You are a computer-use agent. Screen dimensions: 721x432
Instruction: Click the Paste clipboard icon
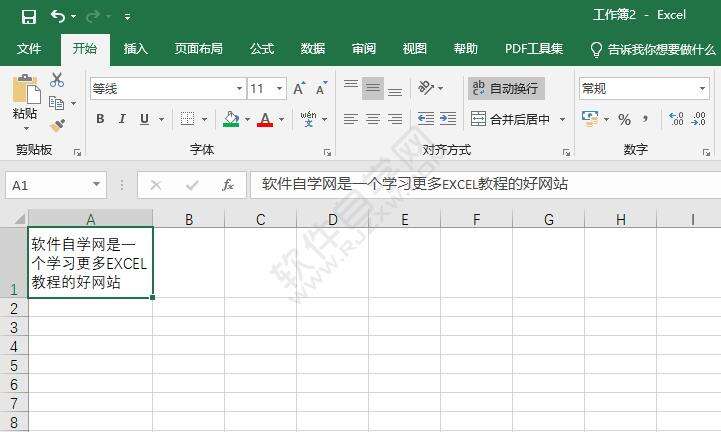26,89
